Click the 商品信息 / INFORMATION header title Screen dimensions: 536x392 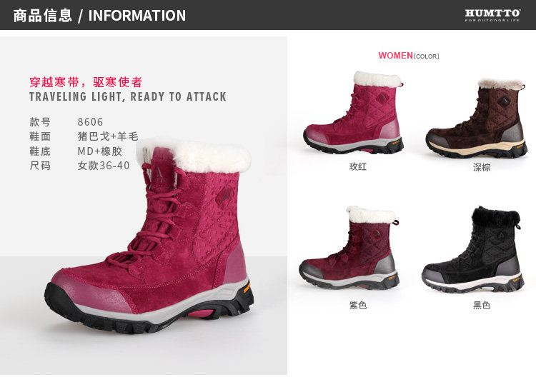[99, 16]
